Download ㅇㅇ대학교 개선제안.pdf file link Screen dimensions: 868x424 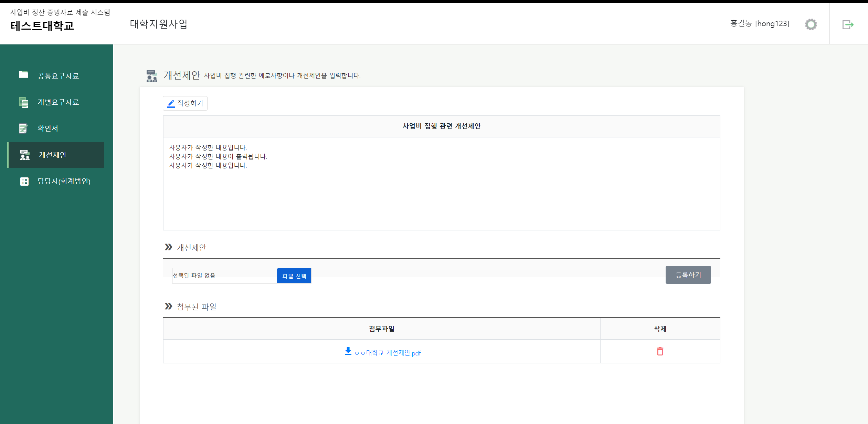388,353
